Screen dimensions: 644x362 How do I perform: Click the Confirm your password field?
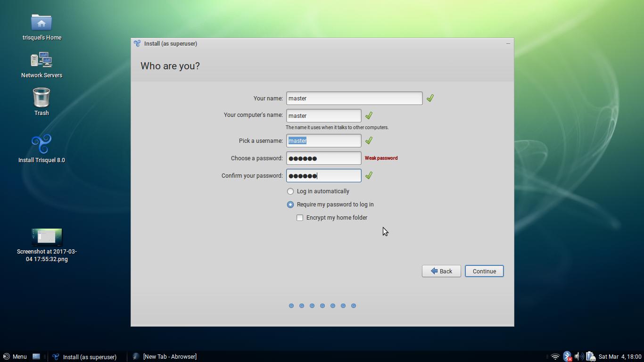tap(323, 175)
